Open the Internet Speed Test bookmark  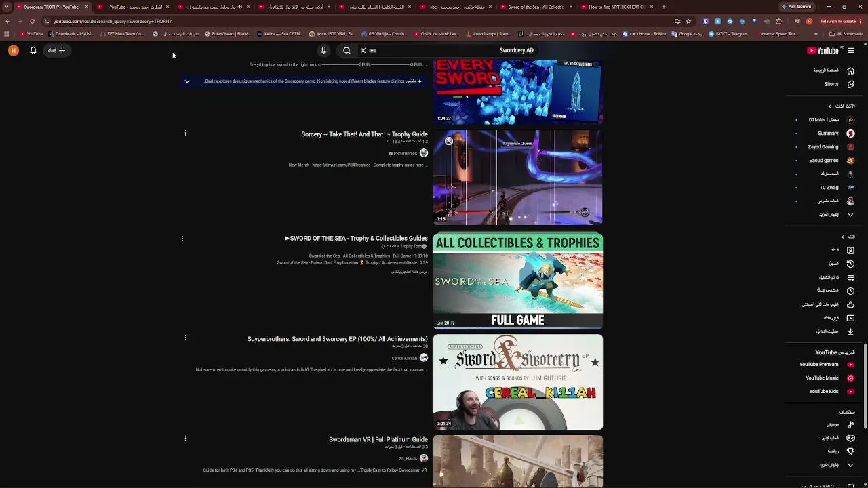(776, 34)
